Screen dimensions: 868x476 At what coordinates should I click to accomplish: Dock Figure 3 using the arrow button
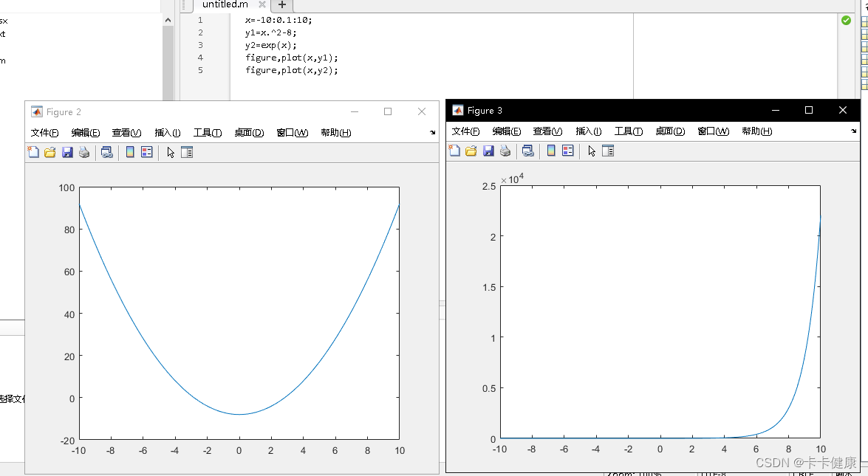(854, 131)
